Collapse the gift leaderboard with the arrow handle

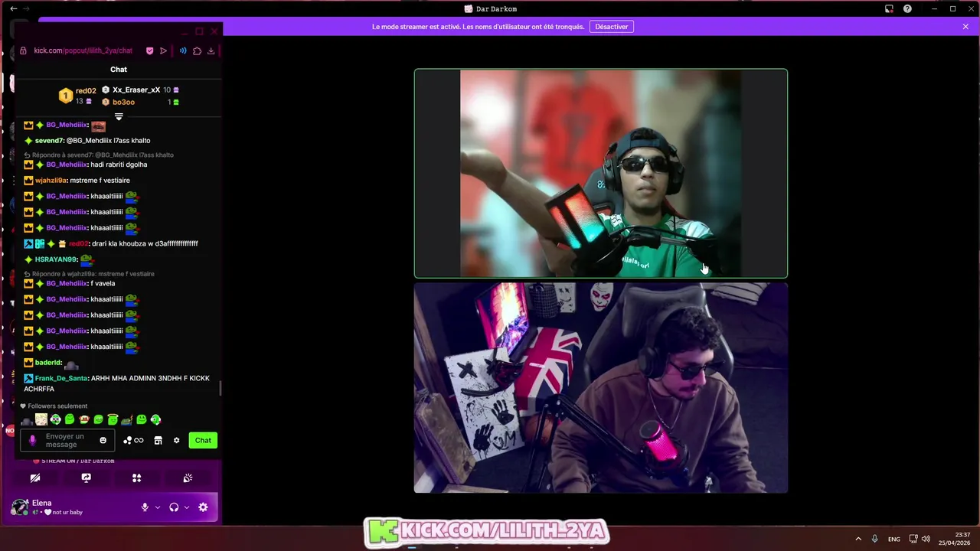pyautogui.click(x=119, y=116)
